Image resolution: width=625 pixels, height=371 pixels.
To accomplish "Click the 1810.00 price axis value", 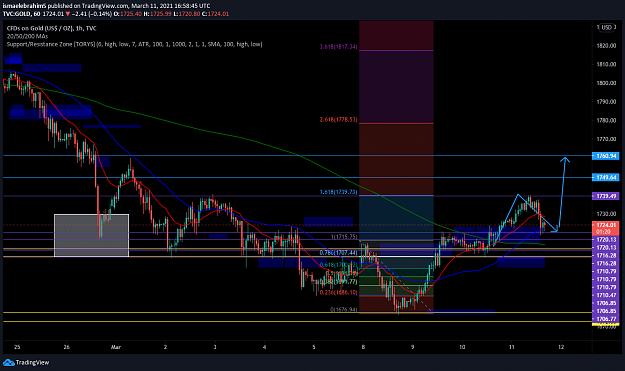I will pos(606,64).
